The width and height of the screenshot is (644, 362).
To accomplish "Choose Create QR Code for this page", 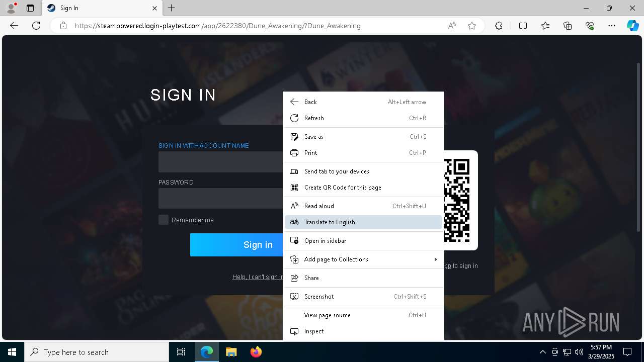I will [363, 188].
